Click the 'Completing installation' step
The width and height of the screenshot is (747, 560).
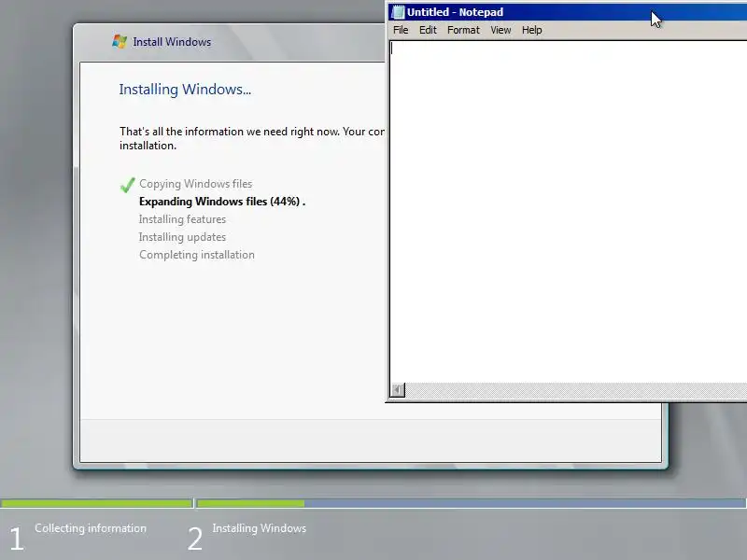click(197, 255)
